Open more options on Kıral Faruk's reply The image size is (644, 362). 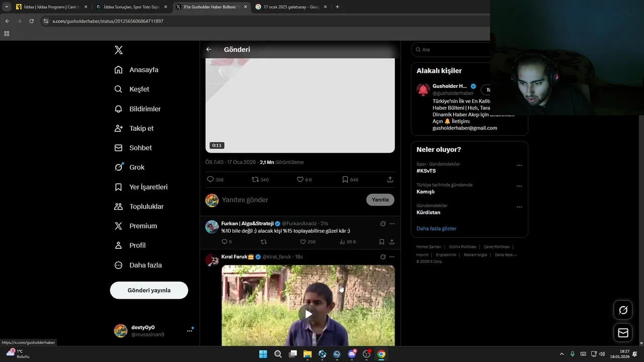(x=392, y=257)
